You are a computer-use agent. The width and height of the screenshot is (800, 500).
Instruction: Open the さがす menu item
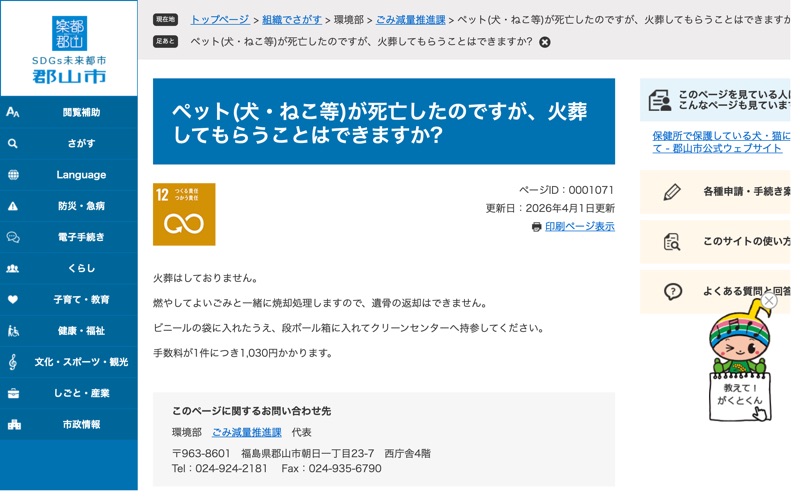coord(69,144)
